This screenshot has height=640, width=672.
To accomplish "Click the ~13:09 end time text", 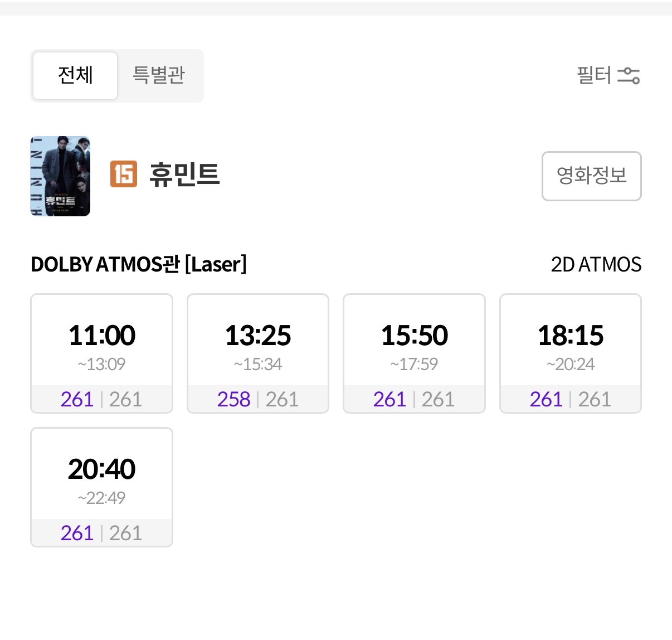I will click(x=101, y=364).
